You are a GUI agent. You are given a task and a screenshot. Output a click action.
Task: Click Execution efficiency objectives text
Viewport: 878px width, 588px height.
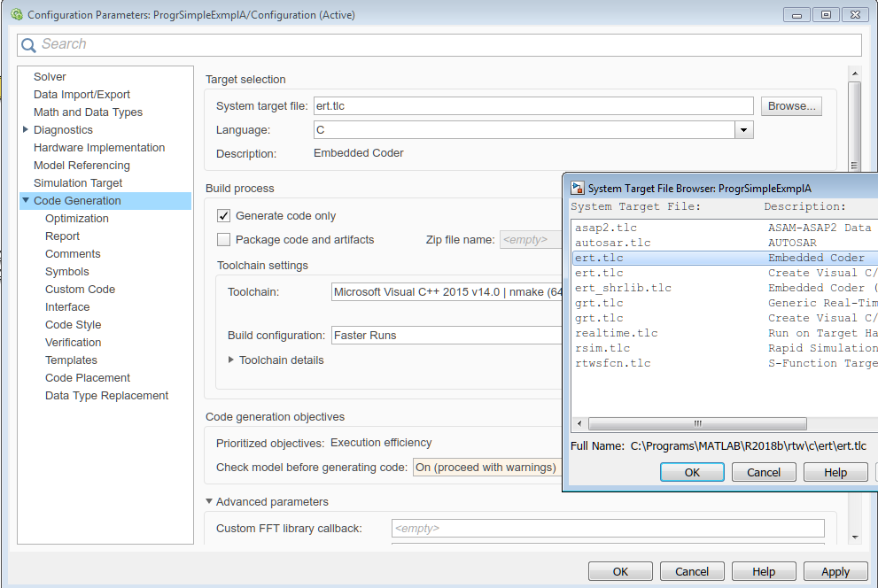[381, 443]
